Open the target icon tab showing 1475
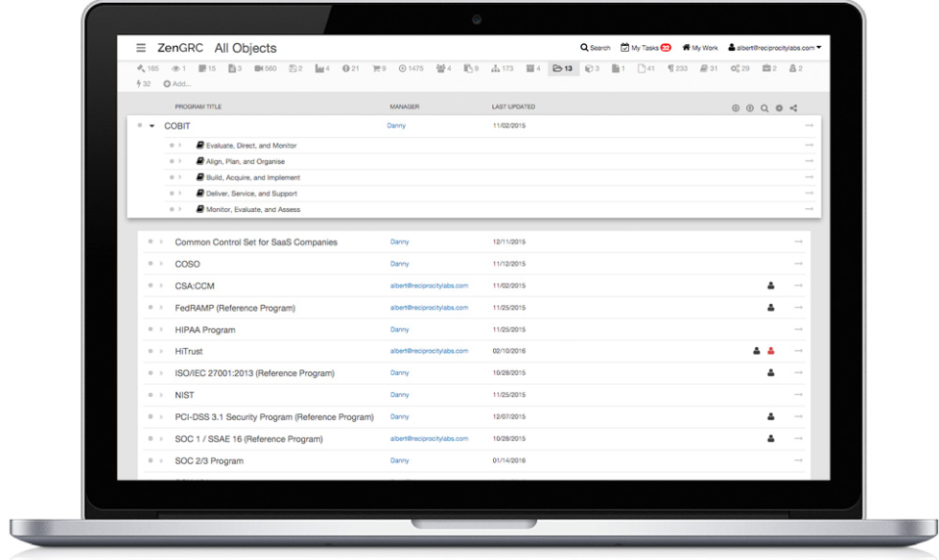Screen dimensions: 939x560 (x=411, y=68)
